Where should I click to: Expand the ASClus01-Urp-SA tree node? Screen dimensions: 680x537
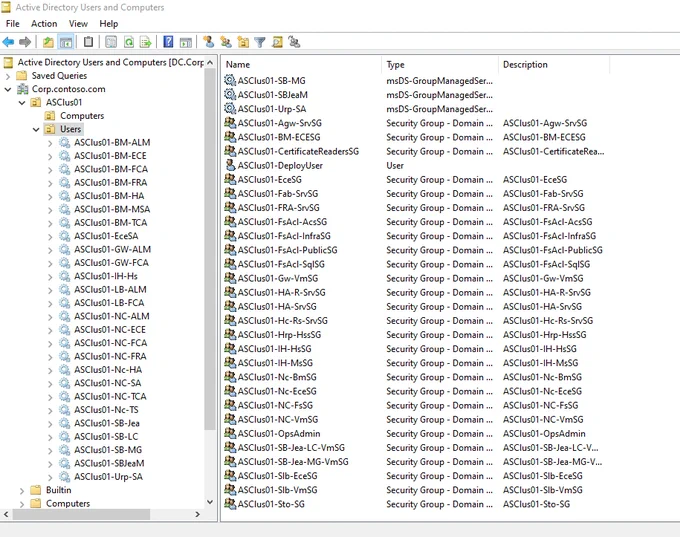click(50, 477)
